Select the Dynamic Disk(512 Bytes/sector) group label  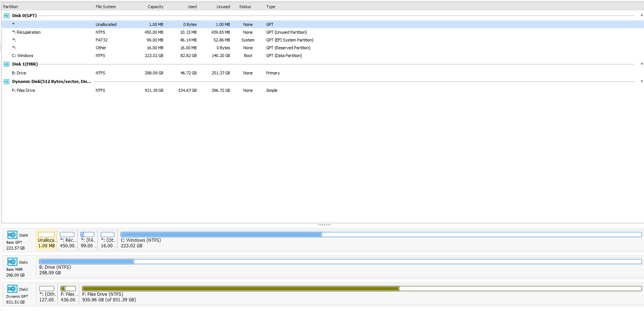[x=52, y=81]
